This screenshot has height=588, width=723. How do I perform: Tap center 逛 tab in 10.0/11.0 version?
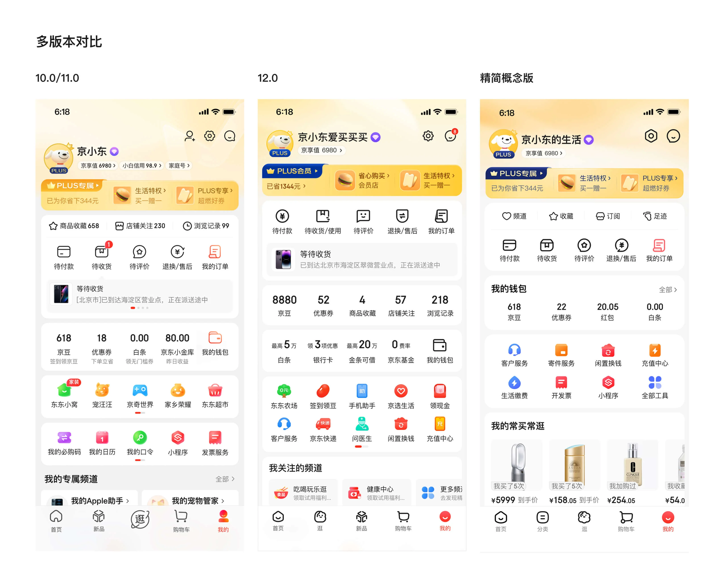[140, 519]
